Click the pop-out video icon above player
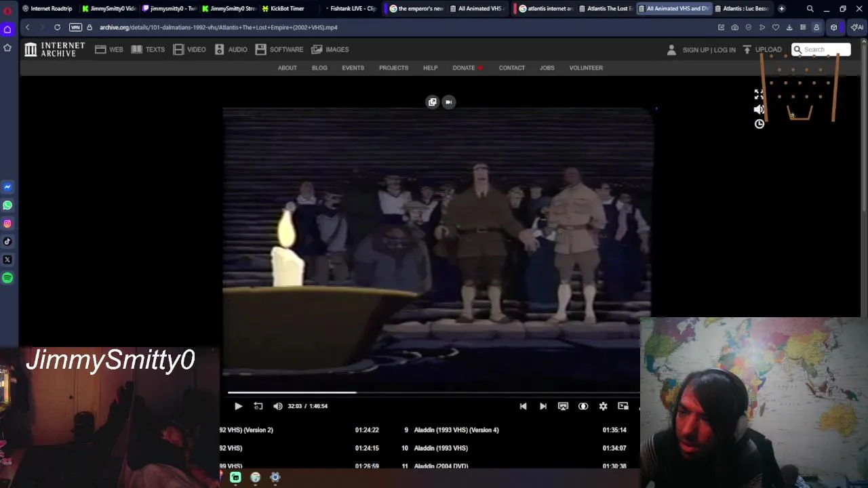The width and height of the screenshot is (868, 488). coord(432,102)
